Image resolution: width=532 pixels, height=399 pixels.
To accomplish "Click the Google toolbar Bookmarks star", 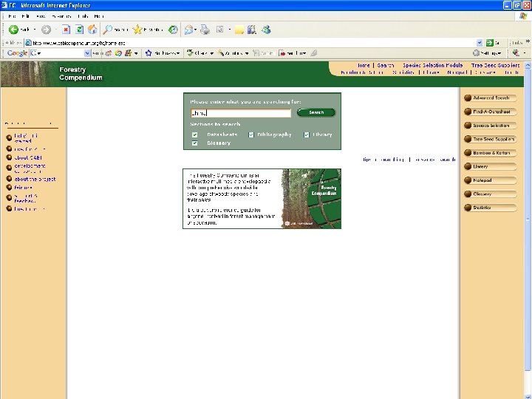I will pos(149,53).
